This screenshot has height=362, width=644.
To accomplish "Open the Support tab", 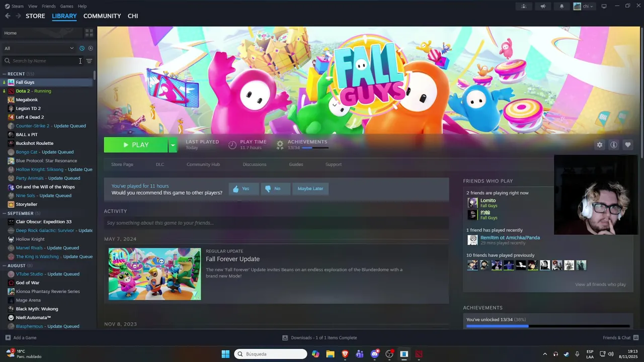I will [334, 164].
